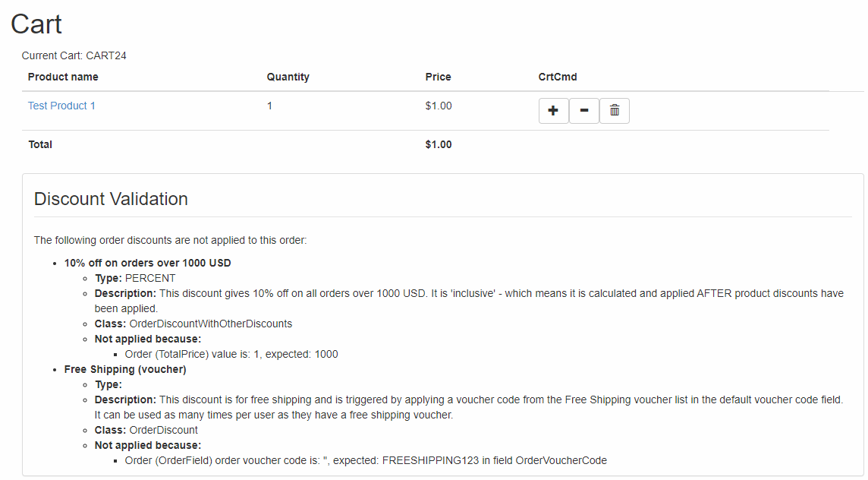
Task: Click the bold Total row label
Action: pos(40,144)
